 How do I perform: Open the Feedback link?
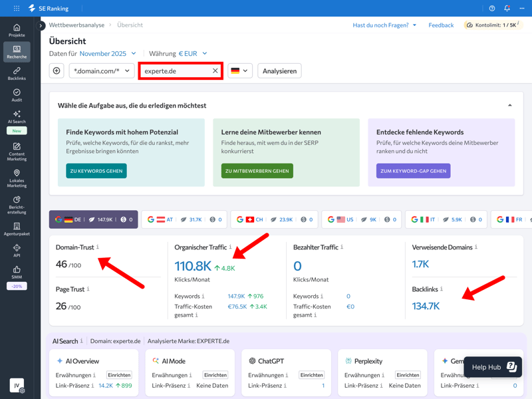[440, 25]
